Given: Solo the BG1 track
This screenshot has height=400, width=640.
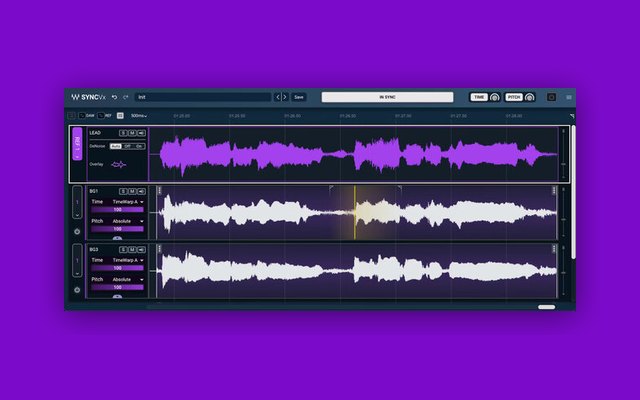Looking at the screenshot, I should (x=123, y=191).
